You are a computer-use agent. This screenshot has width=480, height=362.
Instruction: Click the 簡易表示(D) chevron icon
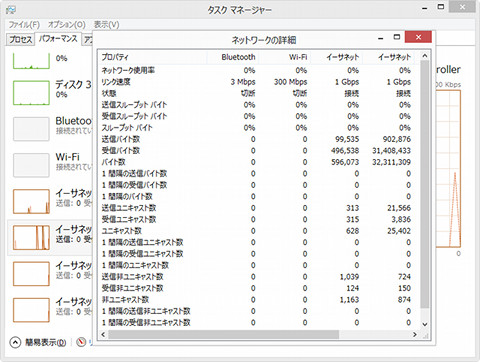point(15,342)
